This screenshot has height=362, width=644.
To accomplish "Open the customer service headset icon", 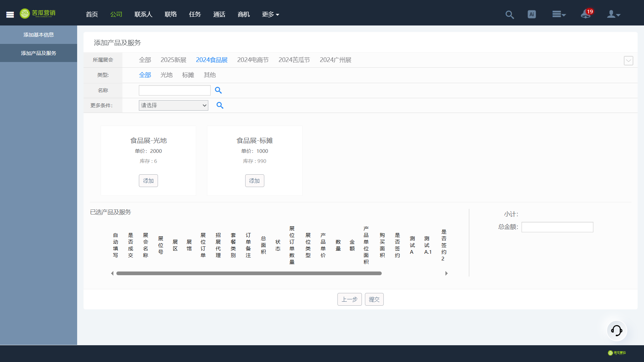I will click(617, 330).
